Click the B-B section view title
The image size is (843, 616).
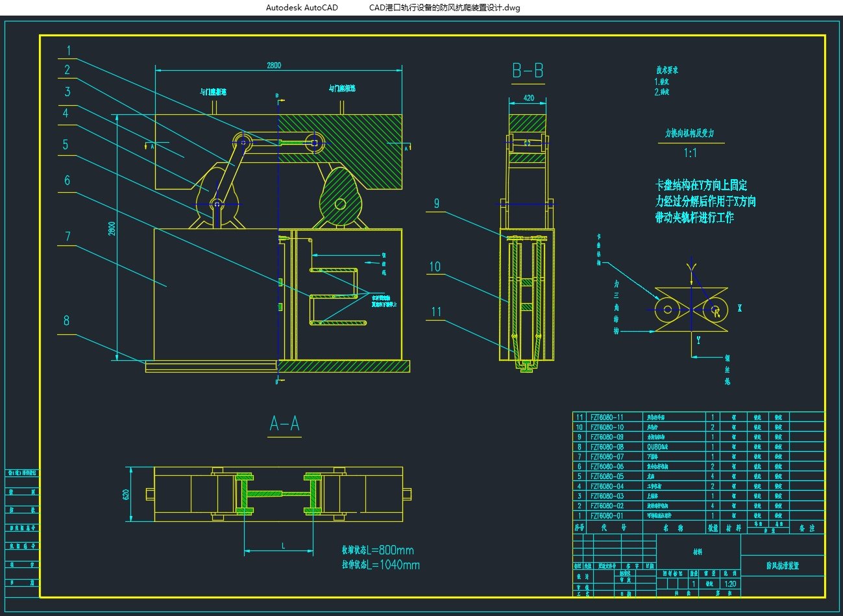point(528,71)
